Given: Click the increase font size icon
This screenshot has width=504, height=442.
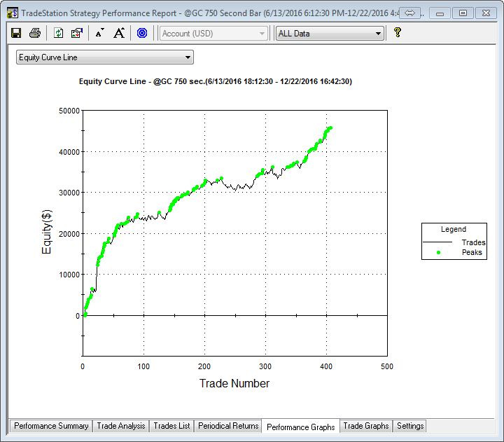Looking at the screenshot, I should tap(119, 33).
